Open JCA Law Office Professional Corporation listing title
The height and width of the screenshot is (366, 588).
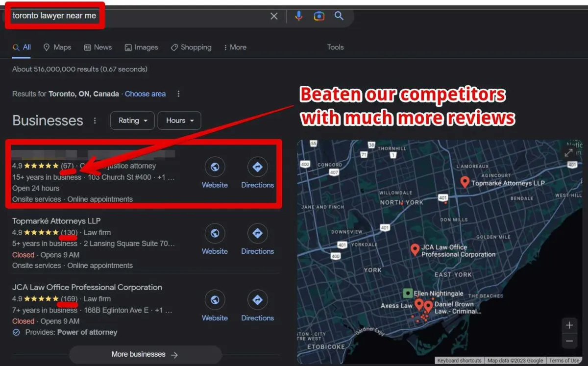point(87,287)
